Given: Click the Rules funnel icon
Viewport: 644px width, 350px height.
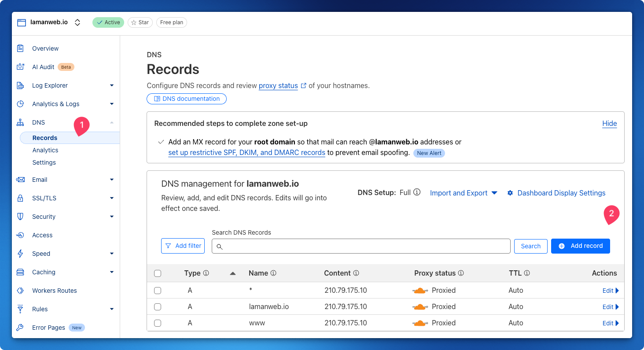Looking at the screenshot, I should pyautogui.click(x=20, y=309).
